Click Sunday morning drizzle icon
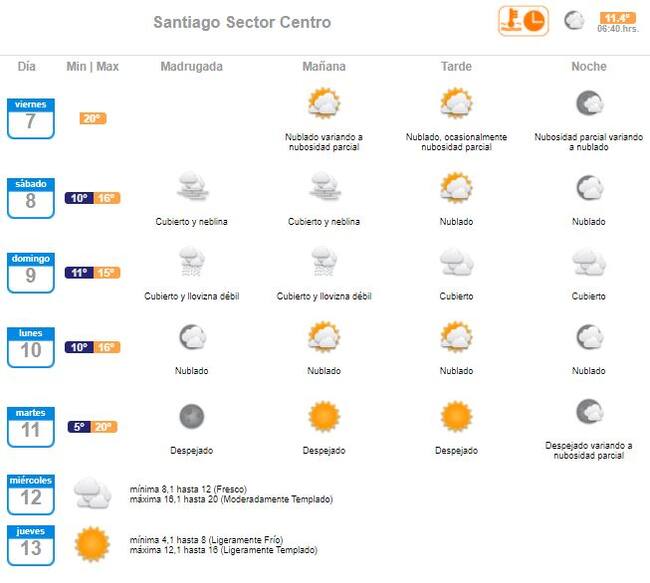The height and width of the screenshot is (583, 650). (324, 262)
